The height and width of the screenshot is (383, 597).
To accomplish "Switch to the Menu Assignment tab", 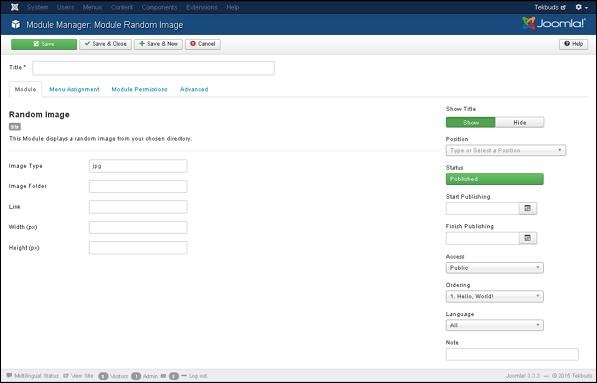I will 74,89.
